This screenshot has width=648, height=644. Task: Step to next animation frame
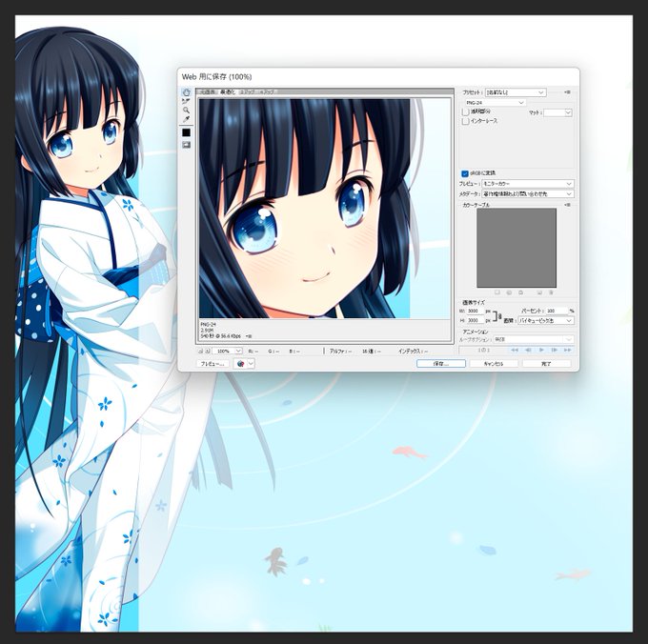tap(555, 350)
